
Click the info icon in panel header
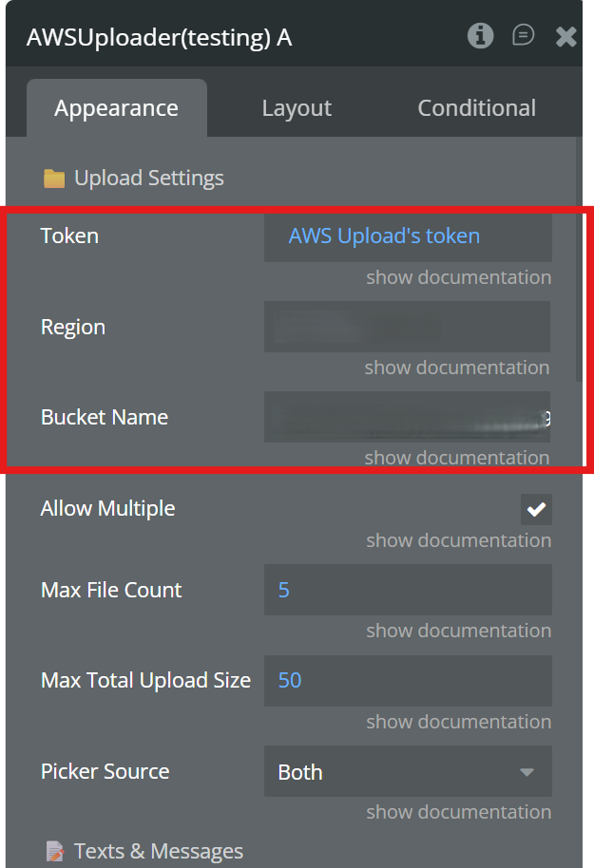click(x=481, y=36)
